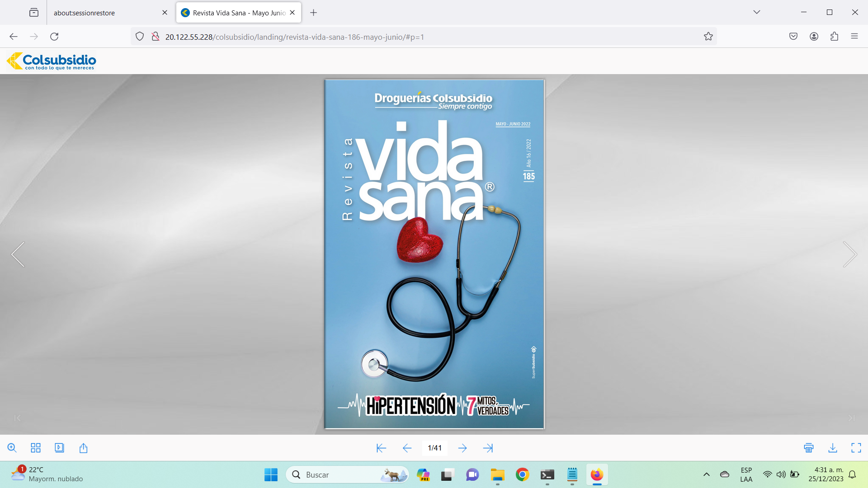Flip forward using large right chevron
The image size is (868, 488).
tap(849, 254)
